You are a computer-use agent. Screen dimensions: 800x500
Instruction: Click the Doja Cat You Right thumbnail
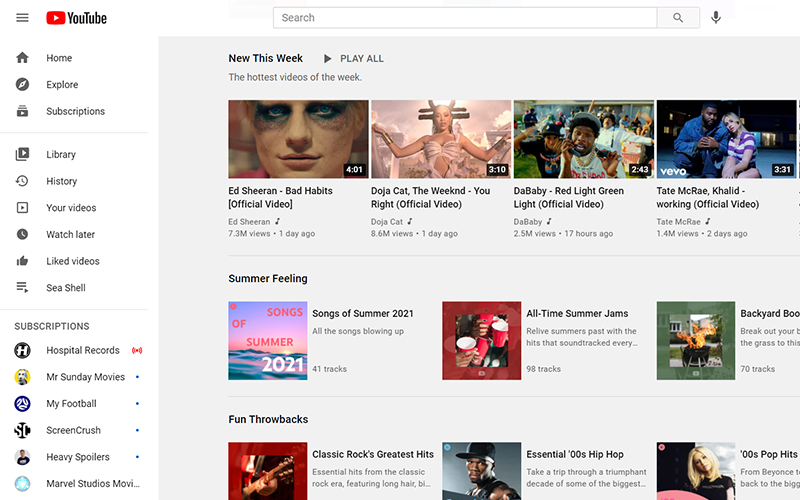coord(441,139)
